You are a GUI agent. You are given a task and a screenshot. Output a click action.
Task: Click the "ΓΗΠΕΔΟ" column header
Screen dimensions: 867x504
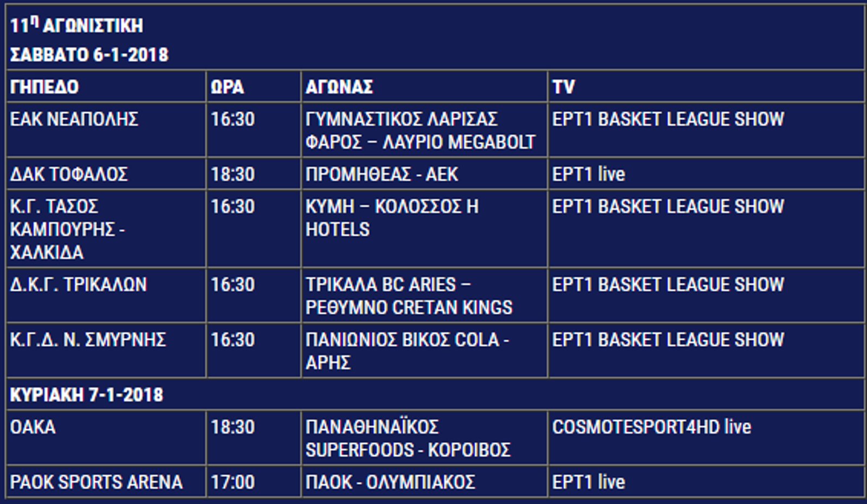click(44, 87)
